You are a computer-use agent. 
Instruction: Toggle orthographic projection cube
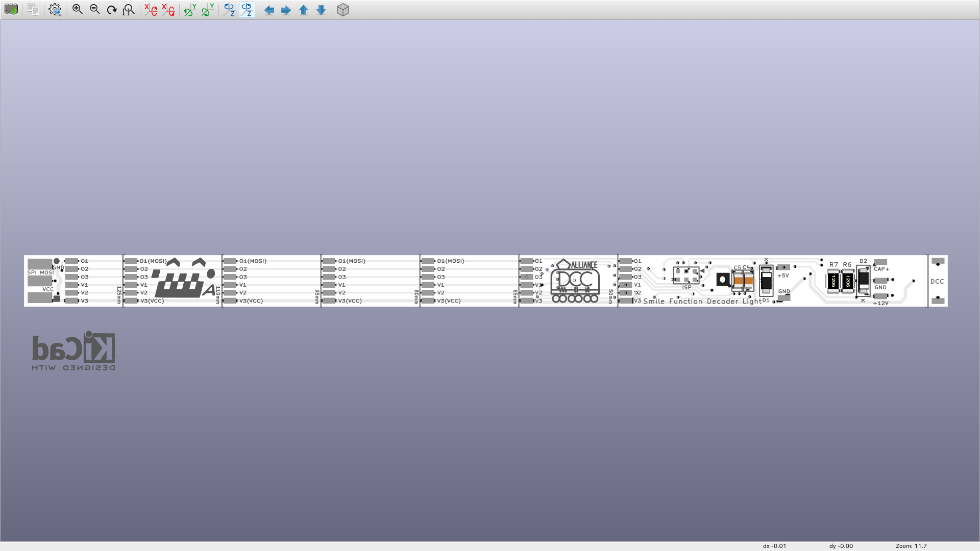coord(343,10)
